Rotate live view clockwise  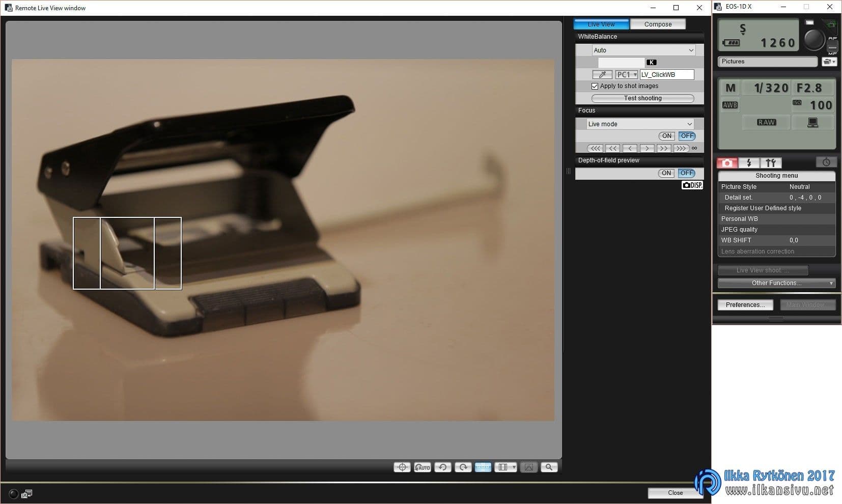click(x=463, y=467)
